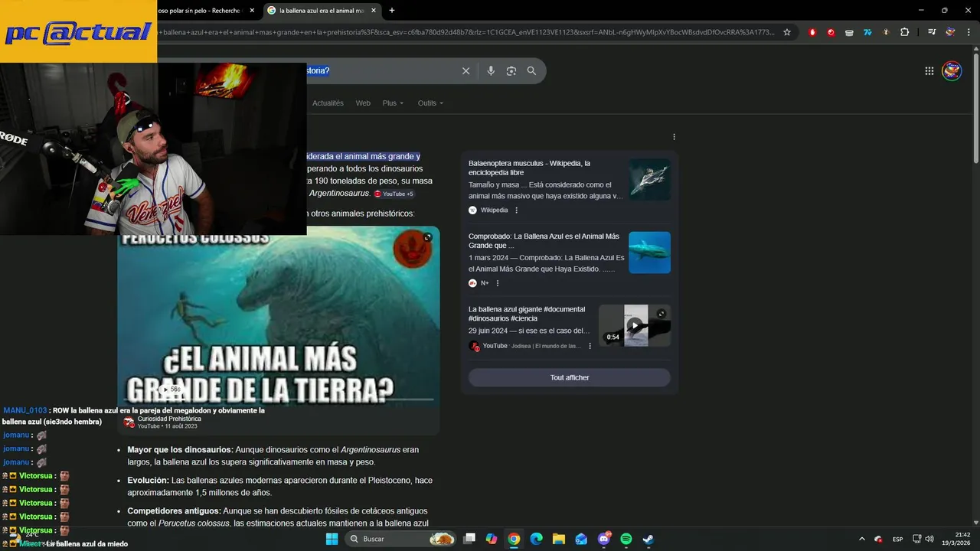This screenshot has height=551, width=980.
Task: Open a new browser tab
Action: 392,11
